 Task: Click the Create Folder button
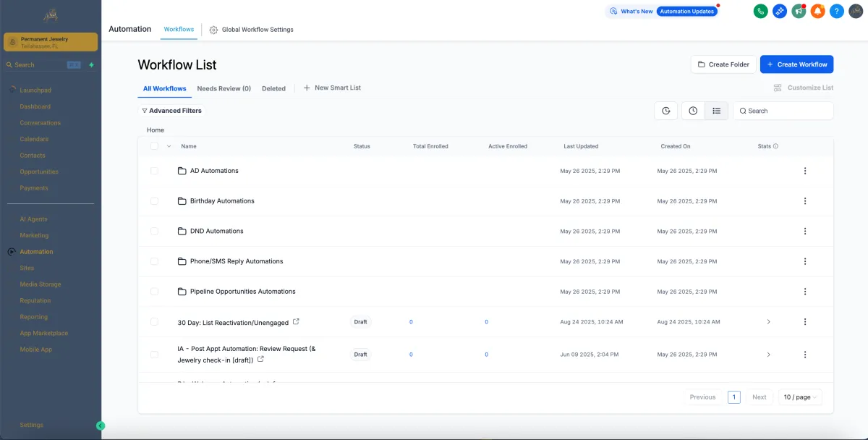(x=723, y=64)
